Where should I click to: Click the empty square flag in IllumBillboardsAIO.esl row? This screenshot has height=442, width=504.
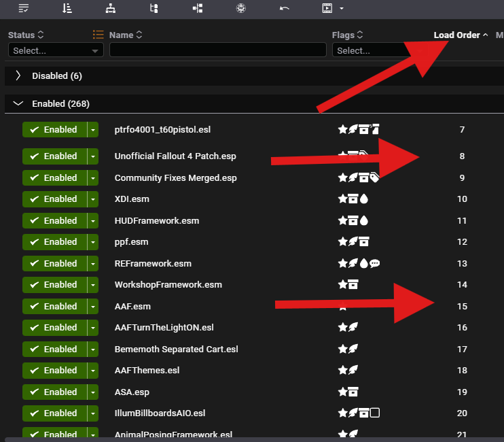click(x=375, y=413)
